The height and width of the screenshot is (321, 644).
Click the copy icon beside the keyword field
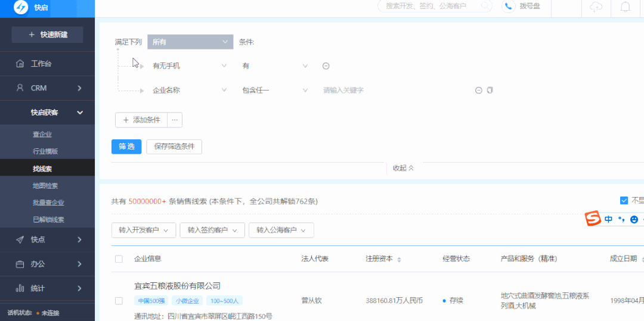(490, 90)
